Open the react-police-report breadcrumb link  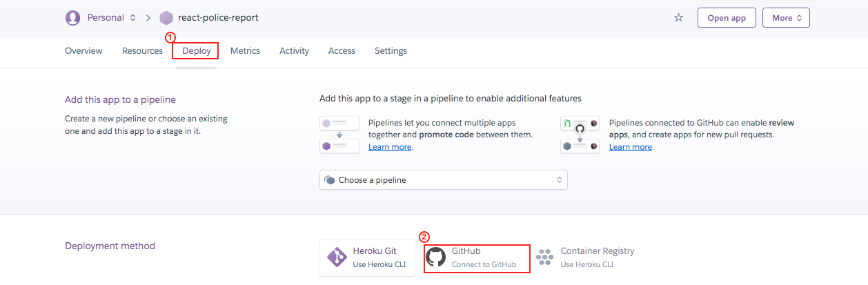pos(218,18)
